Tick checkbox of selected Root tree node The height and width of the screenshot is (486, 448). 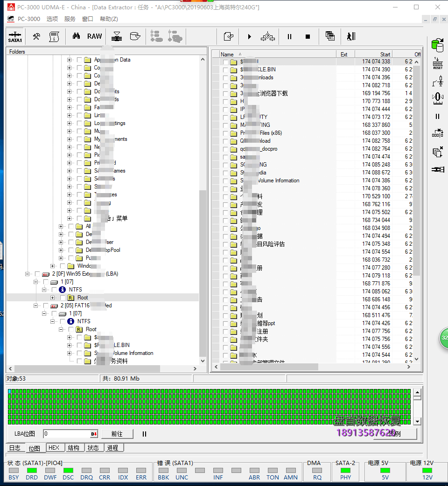pos(63,298)
